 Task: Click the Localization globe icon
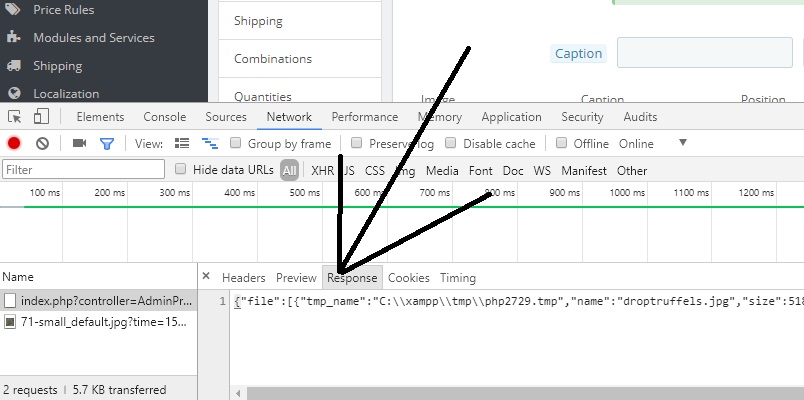14,93
